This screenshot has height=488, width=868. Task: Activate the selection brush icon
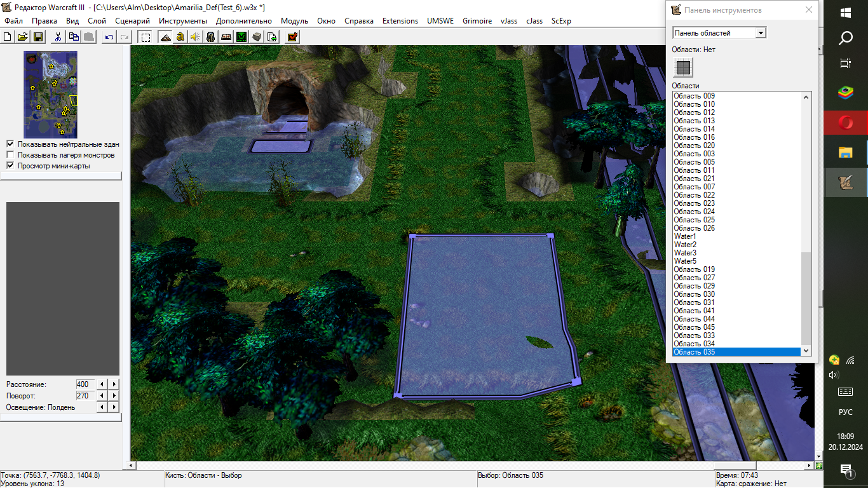[146, 37]
